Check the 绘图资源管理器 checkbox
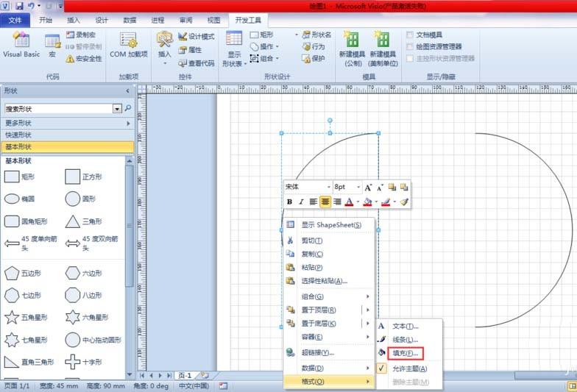Image resolution: width=577 pixels, height=392 pixels. point(409,47)
